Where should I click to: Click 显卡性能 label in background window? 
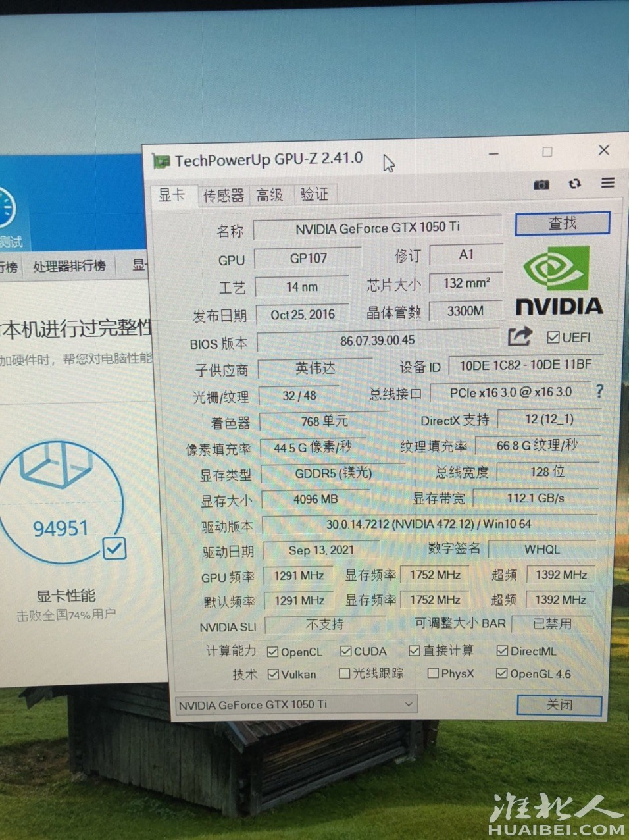(x=65, y=596)
